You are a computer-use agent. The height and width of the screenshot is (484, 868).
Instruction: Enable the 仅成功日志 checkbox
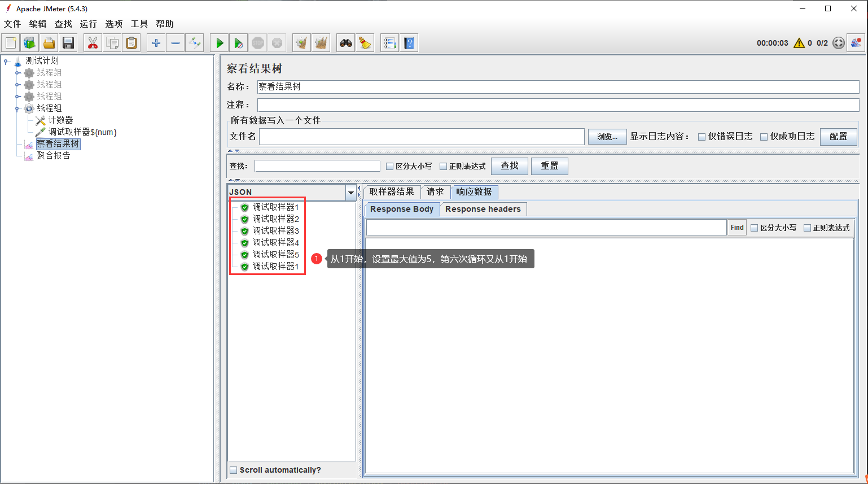coord(764,137)
